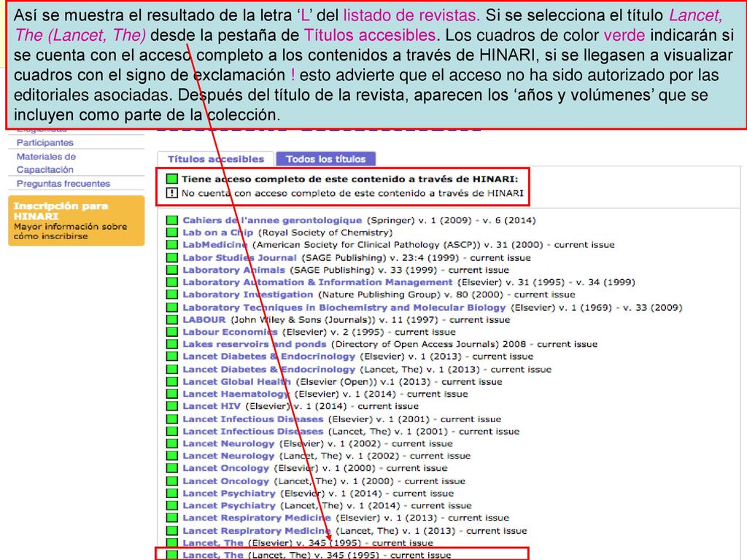Open Laboratory Automation & Information Management
Screen dimensions: 747x560
tap(317, 282)
